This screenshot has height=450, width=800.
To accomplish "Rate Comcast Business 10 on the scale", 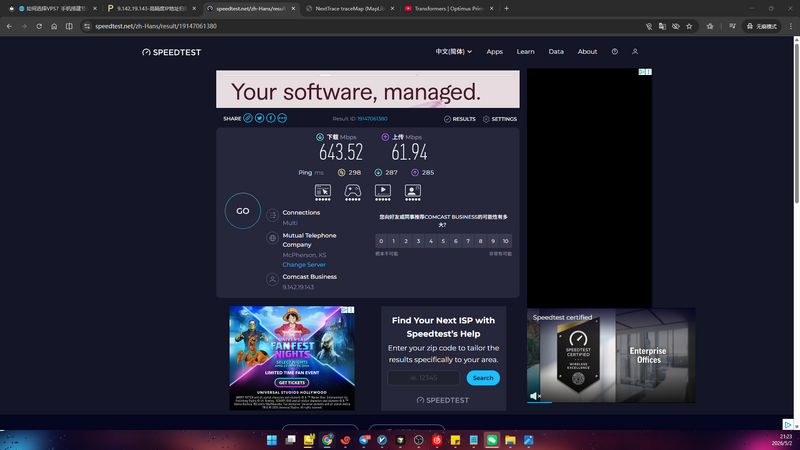I will (x=505, y=241).
